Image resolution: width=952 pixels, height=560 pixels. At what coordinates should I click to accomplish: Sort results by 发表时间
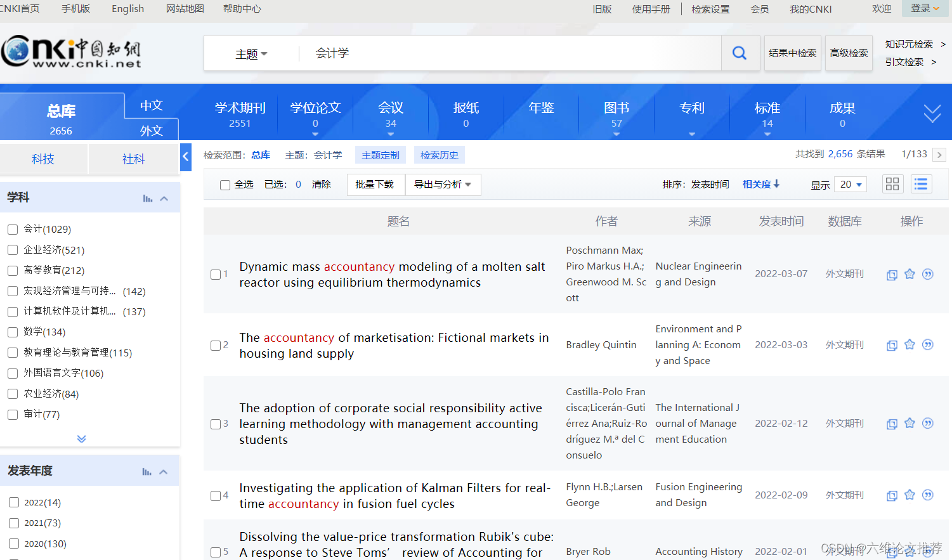pyautogui.click(x=710, y=185)
